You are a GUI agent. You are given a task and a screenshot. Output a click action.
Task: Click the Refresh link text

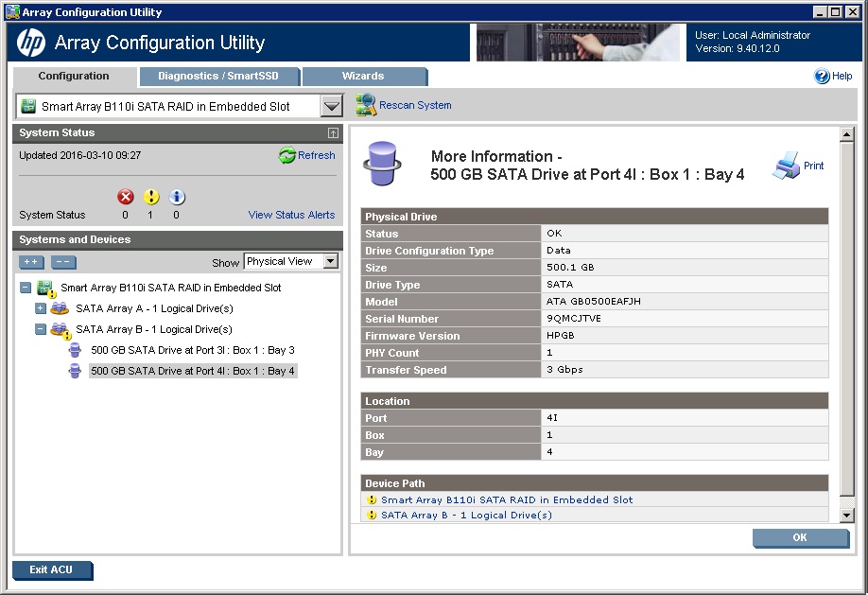[x=316, y=156]
